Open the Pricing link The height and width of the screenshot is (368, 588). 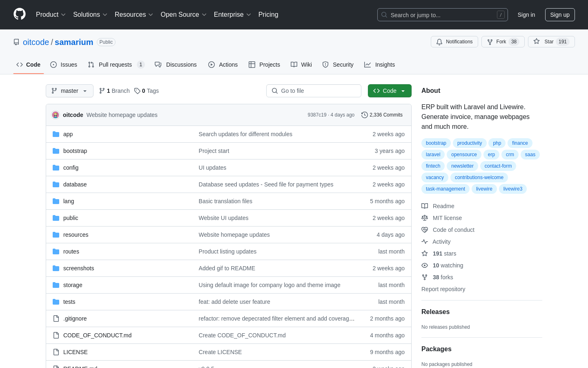pyautogui.click(x=268, y=14)
